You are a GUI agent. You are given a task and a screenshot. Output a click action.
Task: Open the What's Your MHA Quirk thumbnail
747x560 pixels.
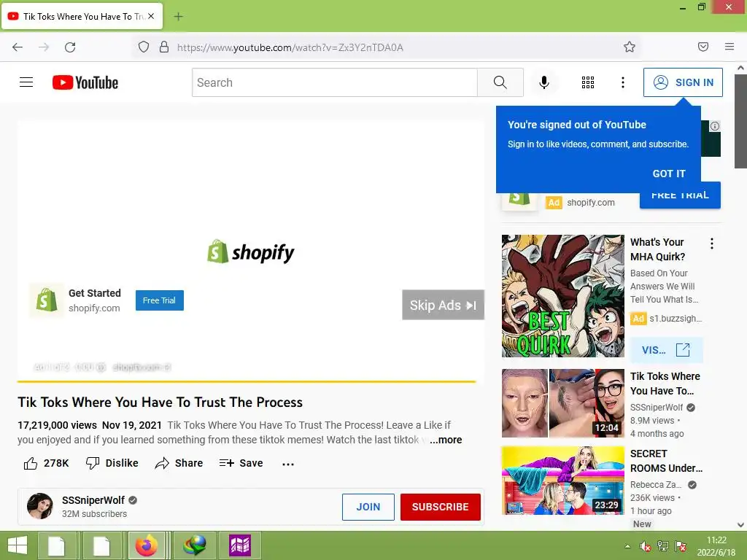tap(562, 296)
